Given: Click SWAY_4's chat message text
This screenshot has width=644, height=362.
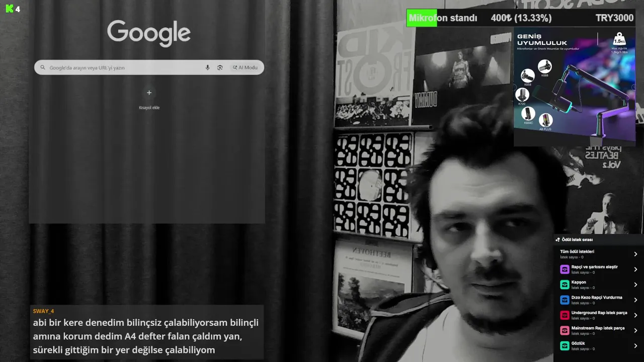Looking at the screenshot, I should click(146, 336).
